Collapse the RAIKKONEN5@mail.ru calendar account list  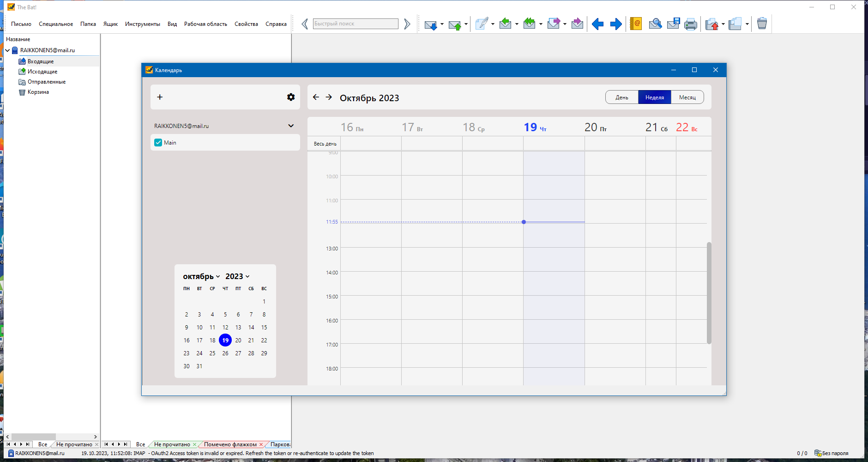[x=291, y=126]
